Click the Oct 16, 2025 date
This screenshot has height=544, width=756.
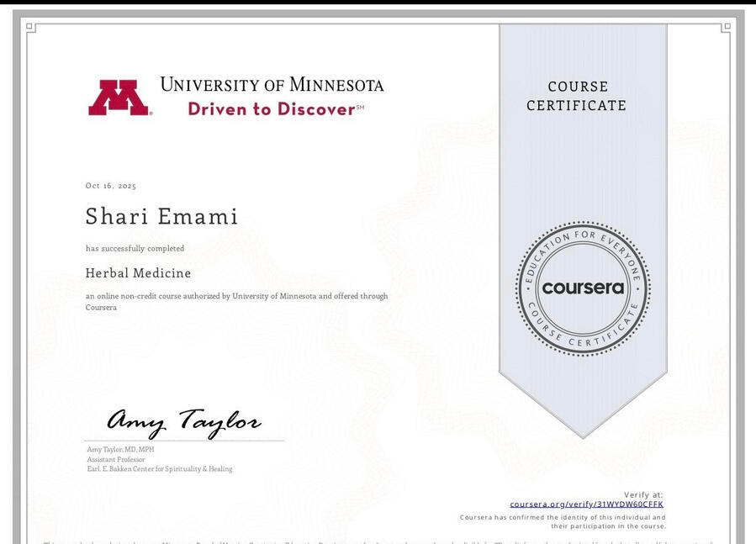110,186
